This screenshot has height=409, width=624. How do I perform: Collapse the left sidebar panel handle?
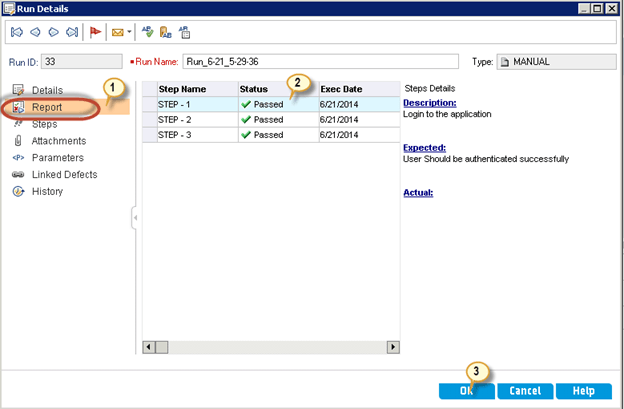click(x=134, y=217)
